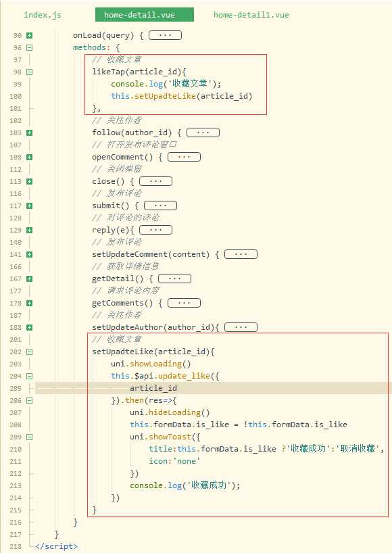Expand the openComment fold at line 108
The height and width of the screenshot is (553, 392).
30,157
